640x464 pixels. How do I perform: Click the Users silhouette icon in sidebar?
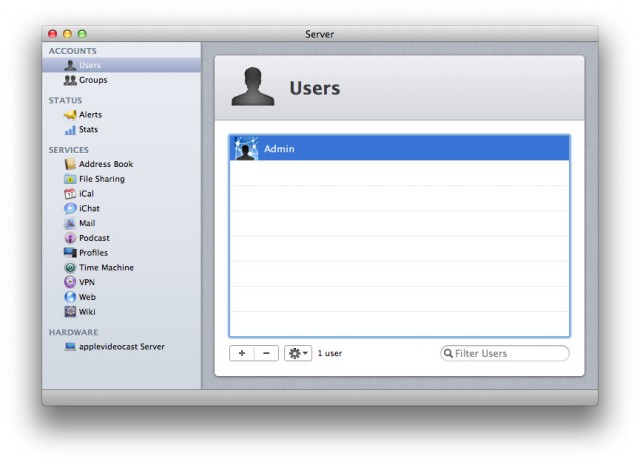pos(70,65)
